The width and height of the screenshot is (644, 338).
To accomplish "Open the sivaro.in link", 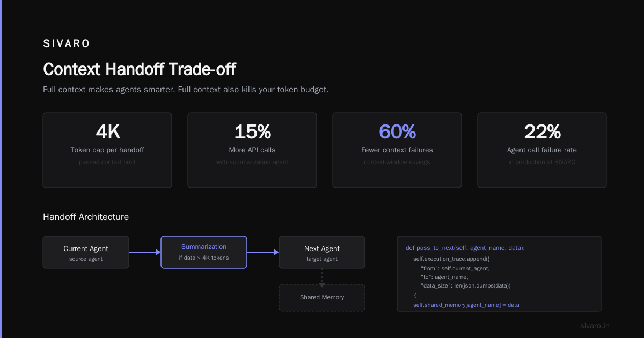I will pos(595,326).
